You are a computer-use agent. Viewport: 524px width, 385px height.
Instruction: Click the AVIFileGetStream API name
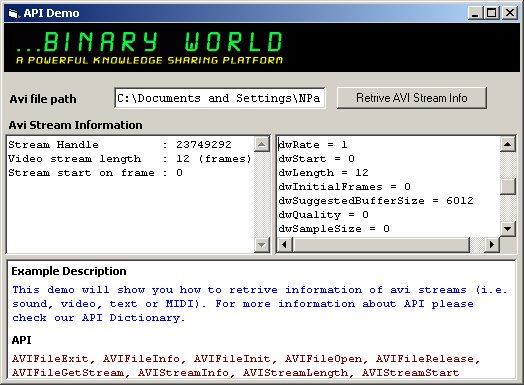tap(68, 373)
